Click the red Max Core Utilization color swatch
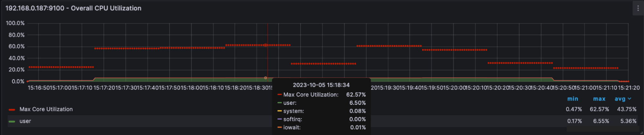 (x=12, y=110)
